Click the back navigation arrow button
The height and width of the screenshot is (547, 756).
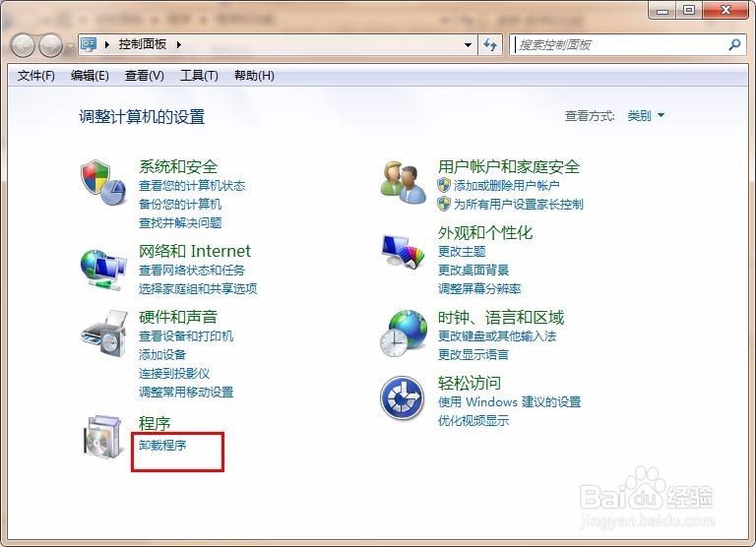[23, 46]
